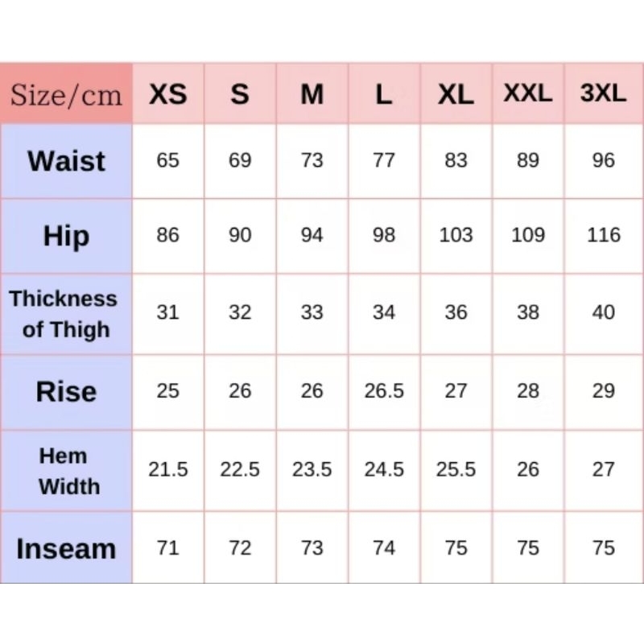Click inseam value 71 for XS
The width and height of the screenshot is (644, 644).
[x=167, y=548]
